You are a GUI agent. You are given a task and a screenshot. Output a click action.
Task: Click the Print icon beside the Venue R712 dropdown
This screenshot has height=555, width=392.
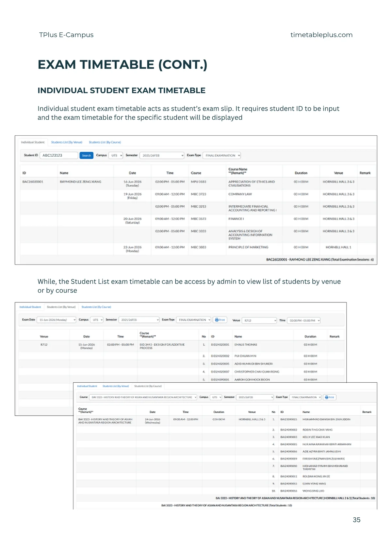[220, 320]
